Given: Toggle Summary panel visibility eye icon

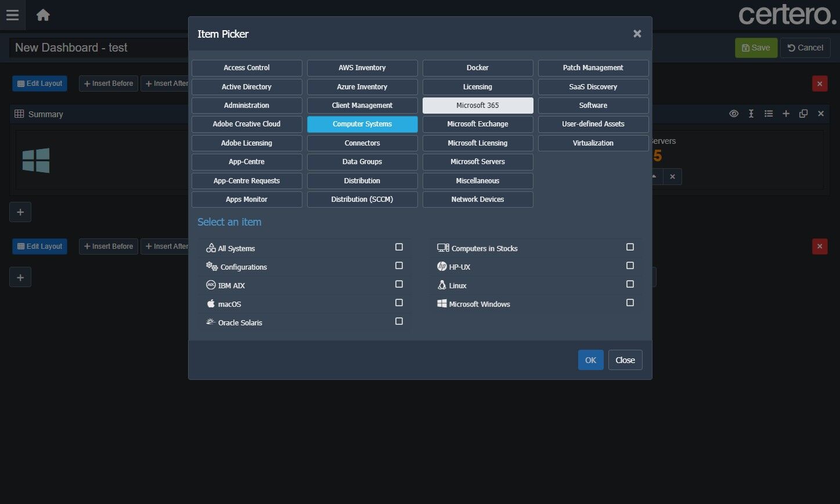Looking at the screenshot, I should click(734, 114).
